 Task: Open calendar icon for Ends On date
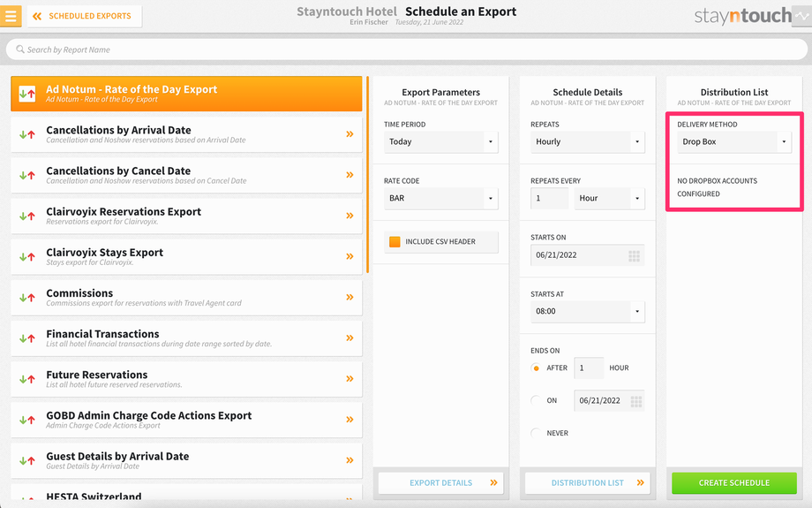(x=636, y=401)
